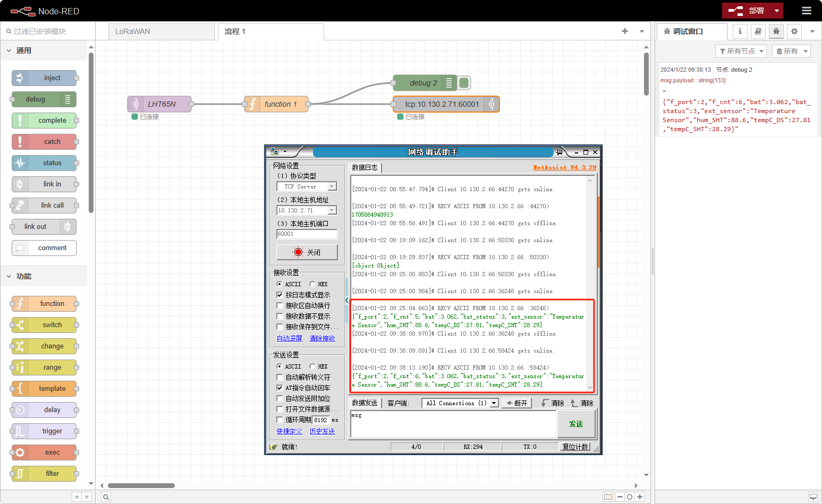Select the function 1 node on canvas

[x=276, y=104]
